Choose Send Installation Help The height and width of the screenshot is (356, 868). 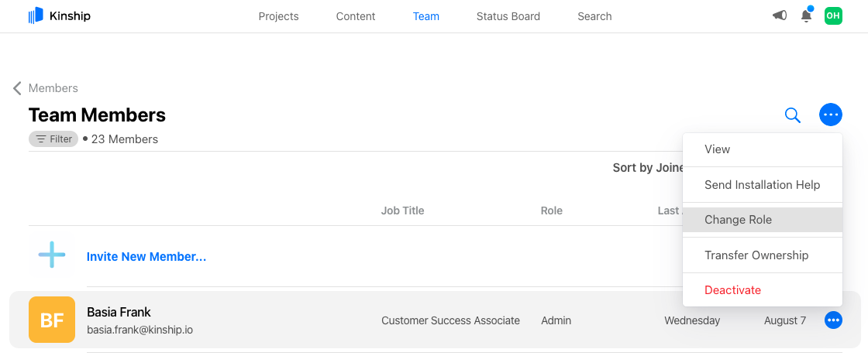(x=762, y=185)
